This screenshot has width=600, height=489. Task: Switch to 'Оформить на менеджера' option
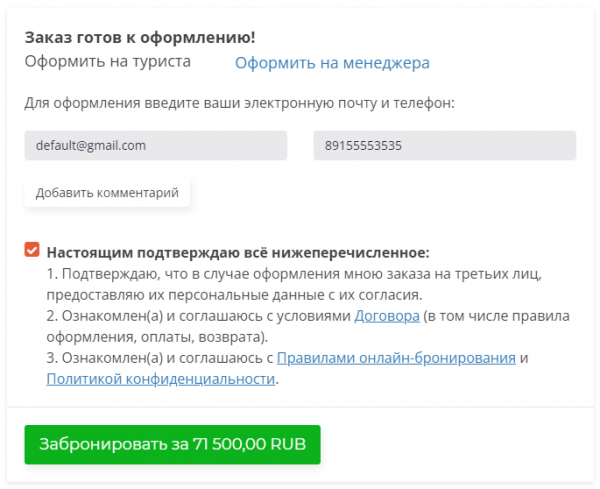click(x=332, y=63)
